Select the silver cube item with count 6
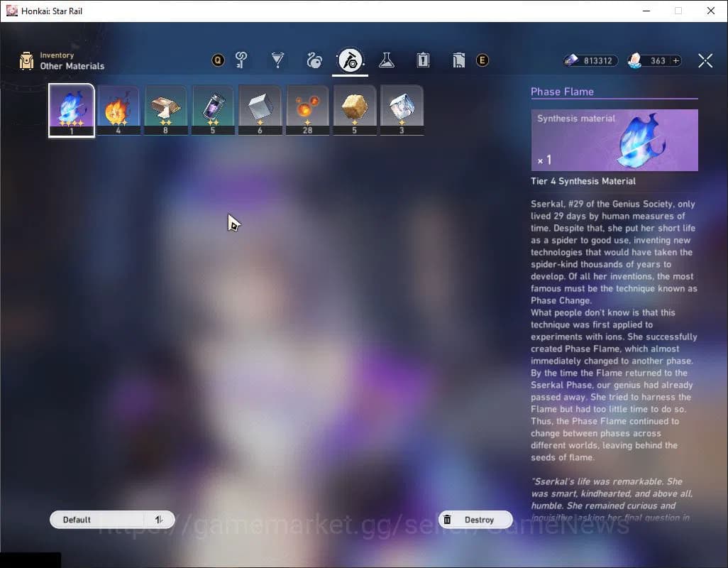Screen dimensions: 728x568 click(260, 109)
